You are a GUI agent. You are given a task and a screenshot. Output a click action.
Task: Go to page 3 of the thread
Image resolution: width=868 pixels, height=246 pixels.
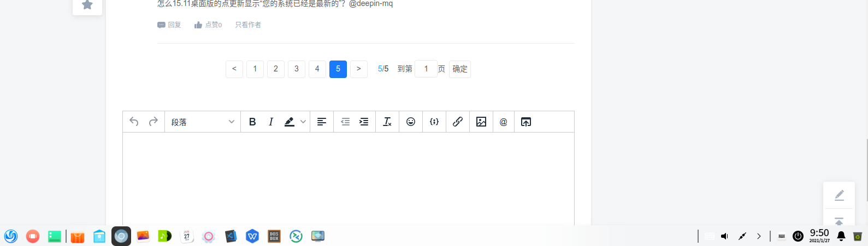click(x=297, y=69)
